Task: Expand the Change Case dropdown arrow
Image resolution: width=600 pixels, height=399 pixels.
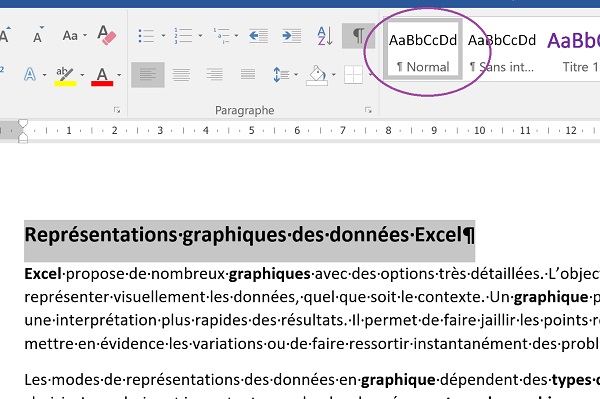Action: click(x=85, y=36)
